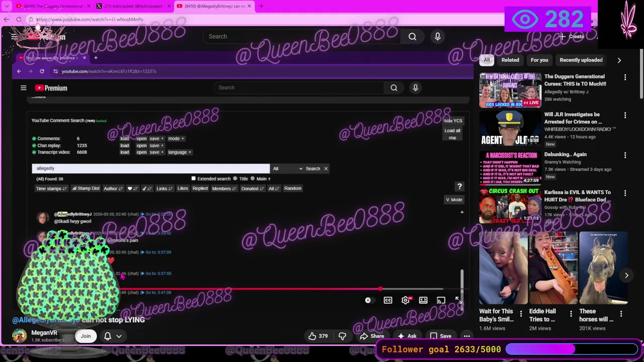Viewport: 644px width, 362px height.
Task: Activate voice search microphone in outer YouTube
Action: [x=437, y=36]
